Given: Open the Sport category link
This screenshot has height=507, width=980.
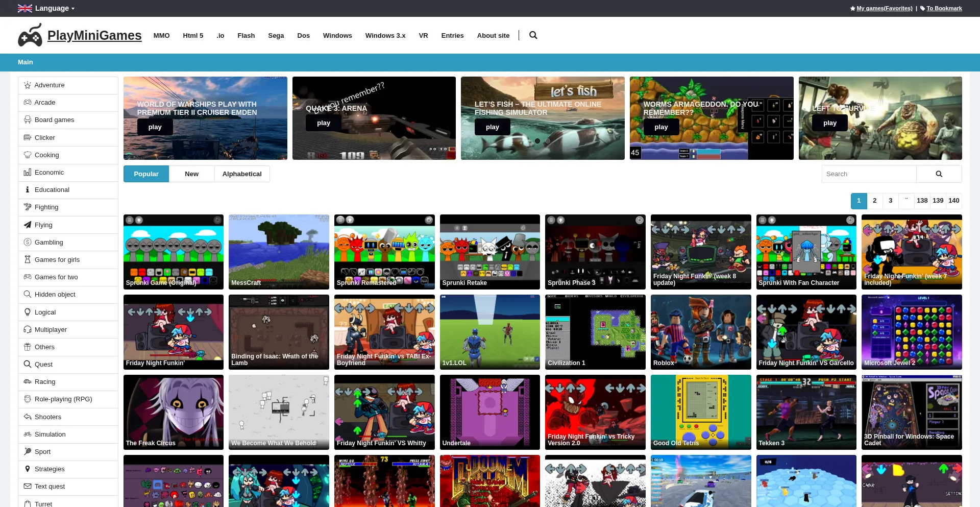Looking at the screenshot, I should click(x=42, y=452).
